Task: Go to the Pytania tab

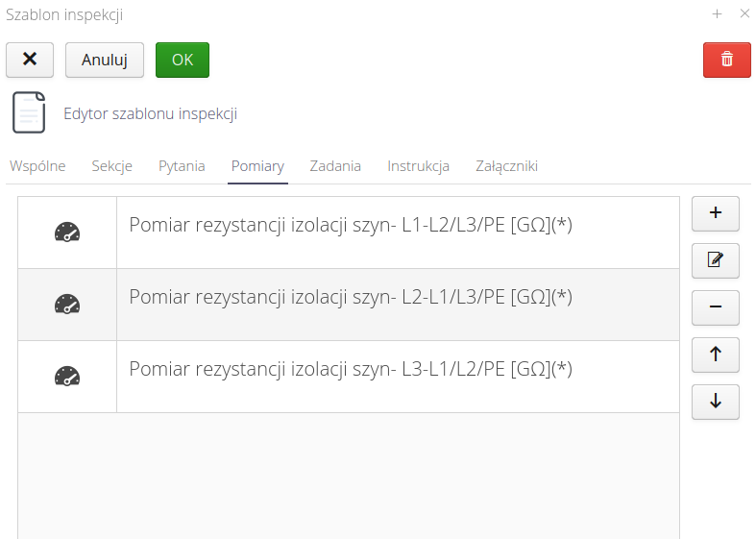Action: (x=182, y=166)
